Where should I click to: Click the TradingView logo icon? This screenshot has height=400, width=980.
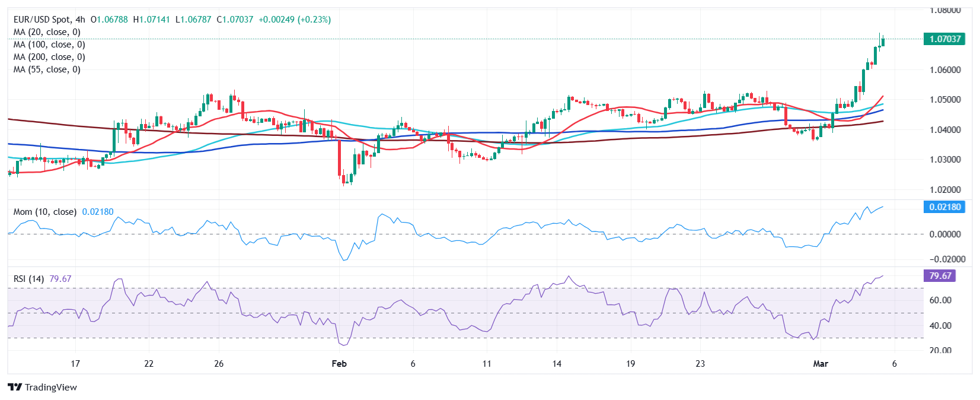click(x=15, y=388)
